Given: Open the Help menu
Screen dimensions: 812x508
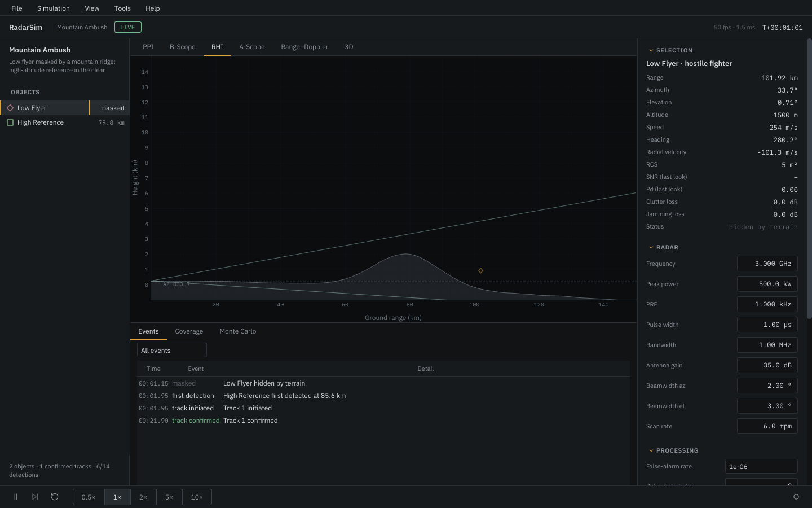Looking at the screenshot, I should pyautogui.click(x=152, y=8).
